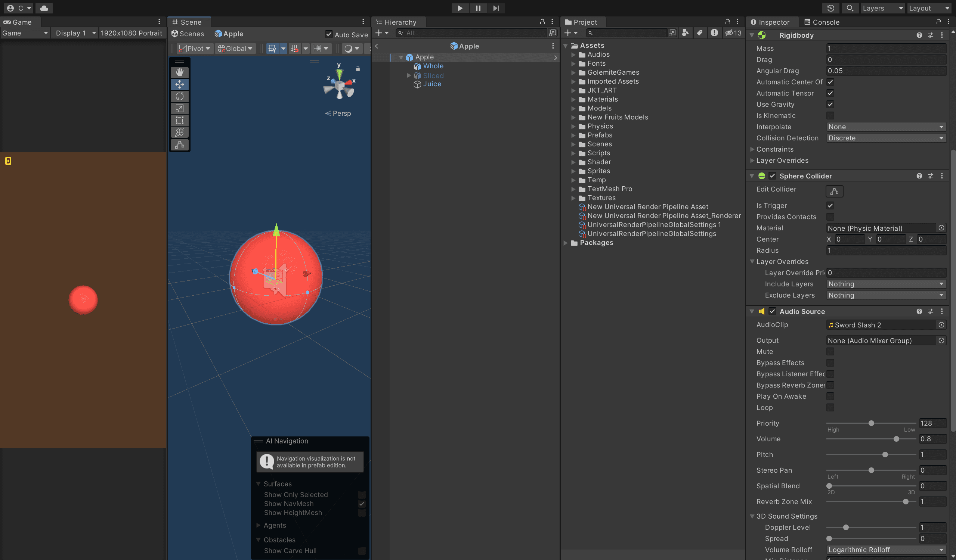The image size is (956, 560).
Task: Select the Rect transform tool
Action: pos(179,121)
